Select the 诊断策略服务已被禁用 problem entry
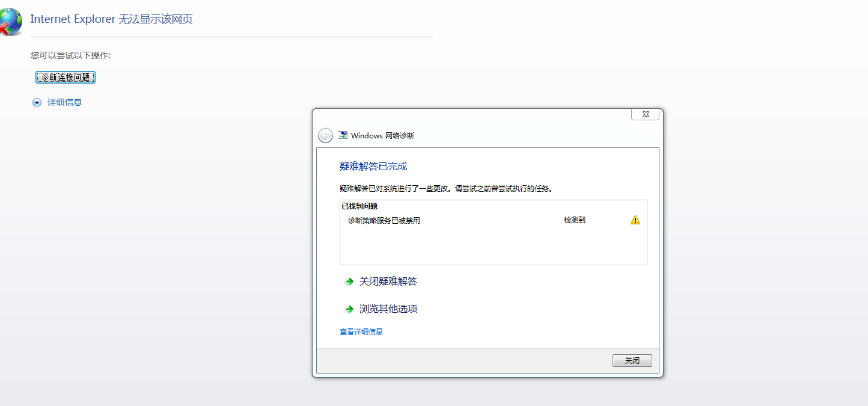The height and width of the screenshot is (406, 868). pos(384,221)
